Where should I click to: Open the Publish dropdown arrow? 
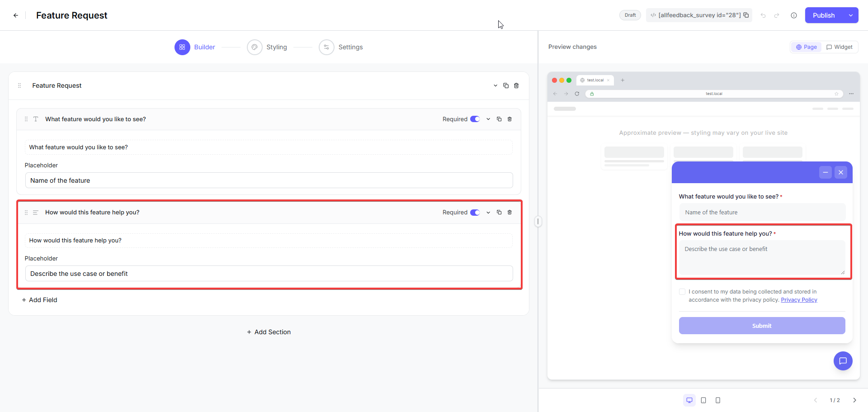pos(851,15)
